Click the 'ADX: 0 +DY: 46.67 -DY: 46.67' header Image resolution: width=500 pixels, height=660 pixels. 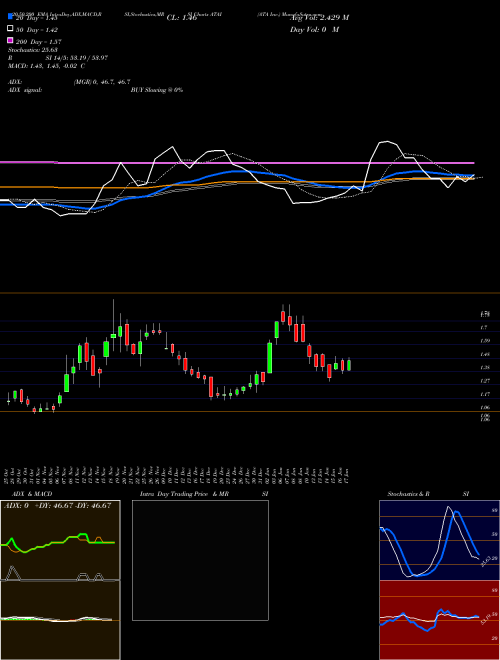[57, 506]
